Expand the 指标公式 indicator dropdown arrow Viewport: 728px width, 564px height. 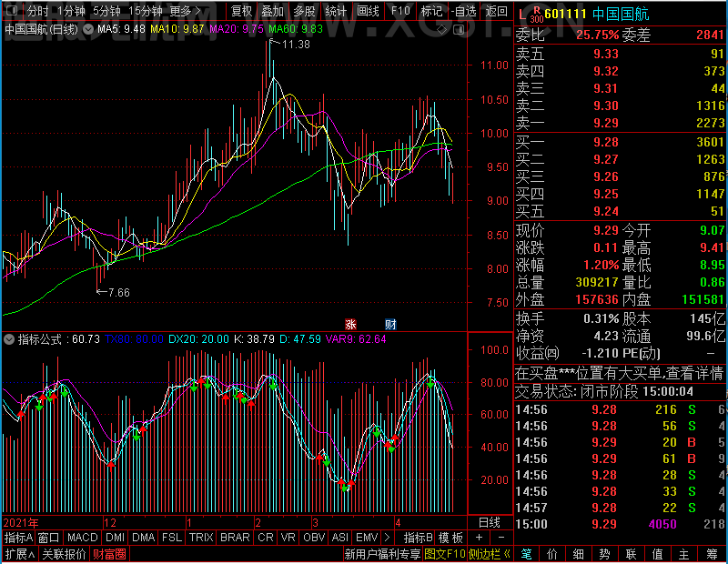9,339
